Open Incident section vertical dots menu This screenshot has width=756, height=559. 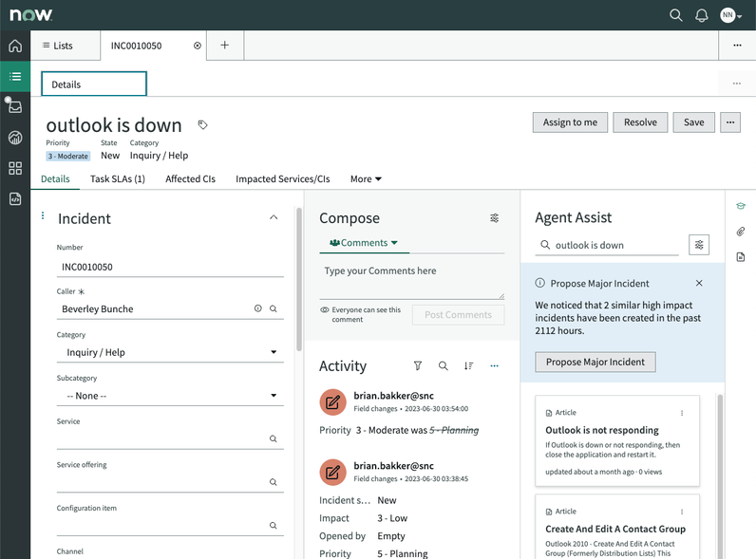click(43, 215)
